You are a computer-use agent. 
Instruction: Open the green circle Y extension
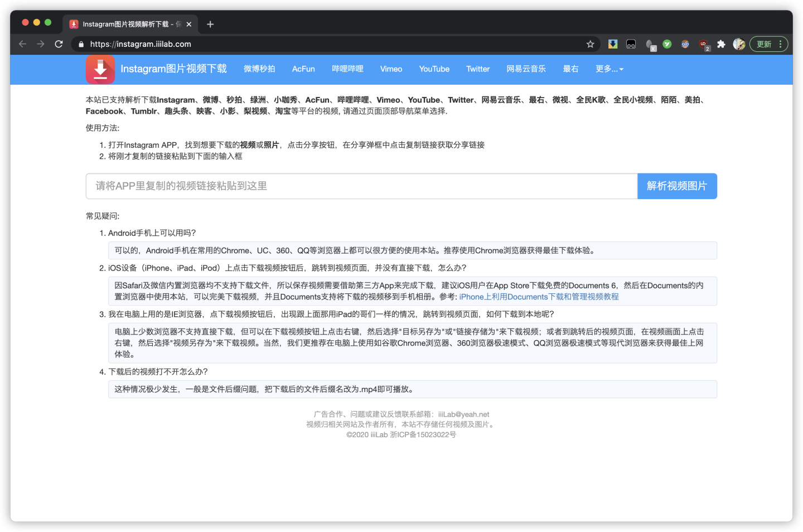(x=667, y=44)
